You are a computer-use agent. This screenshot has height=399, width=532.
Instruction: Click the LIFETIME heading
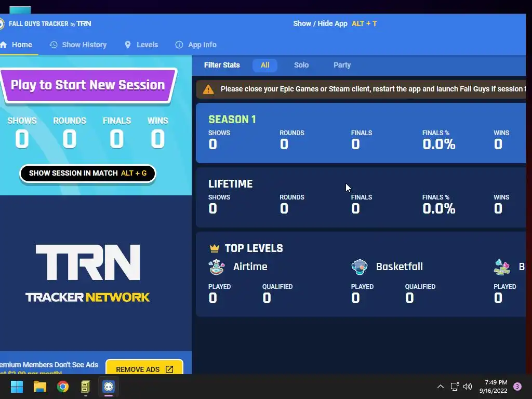pyautogui.click(x=230, y=184)
